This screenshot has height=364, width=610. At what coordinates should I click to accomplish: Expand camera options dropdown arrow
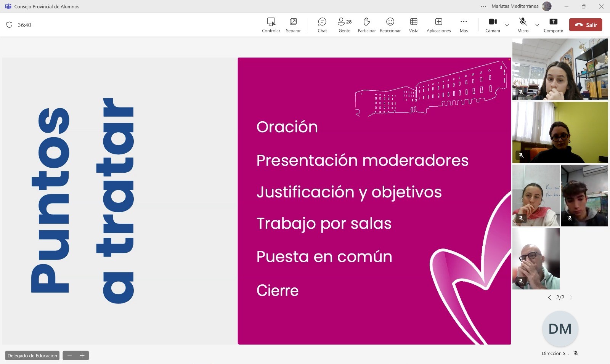(507, 25)
